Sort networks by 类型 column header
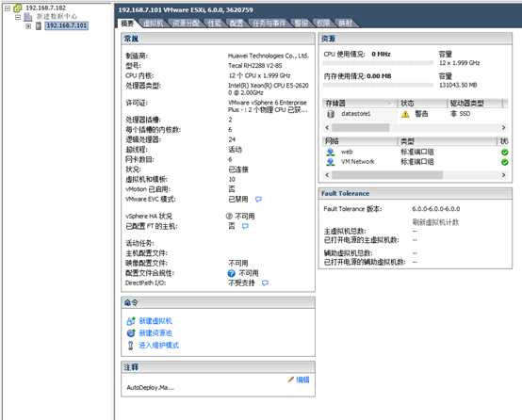522x420 pixels. pos(448,141)
